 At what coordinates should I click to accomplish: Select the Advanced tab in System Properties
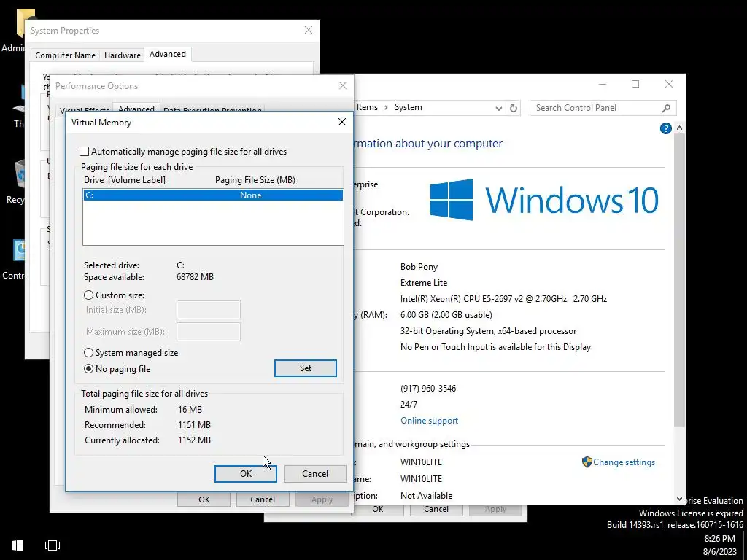click(x=168, y=54)
